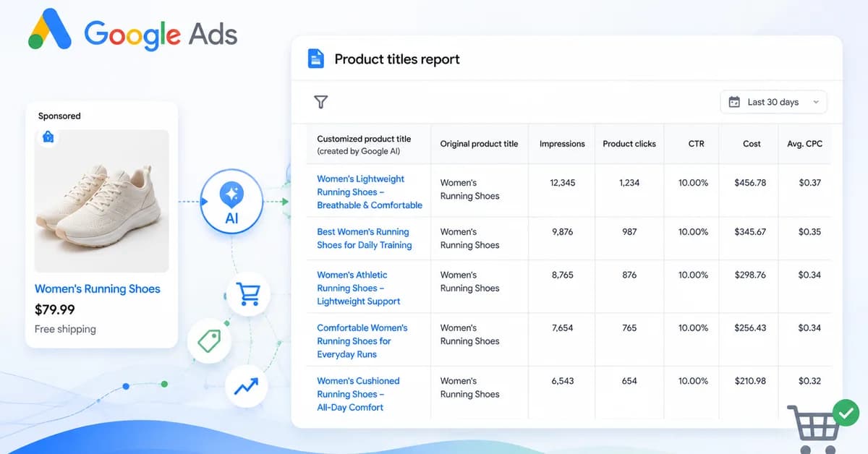Screen dimensions: 868x454
Task: Open the Women's Running Shoes ad link
Action: tap(98, 288)
